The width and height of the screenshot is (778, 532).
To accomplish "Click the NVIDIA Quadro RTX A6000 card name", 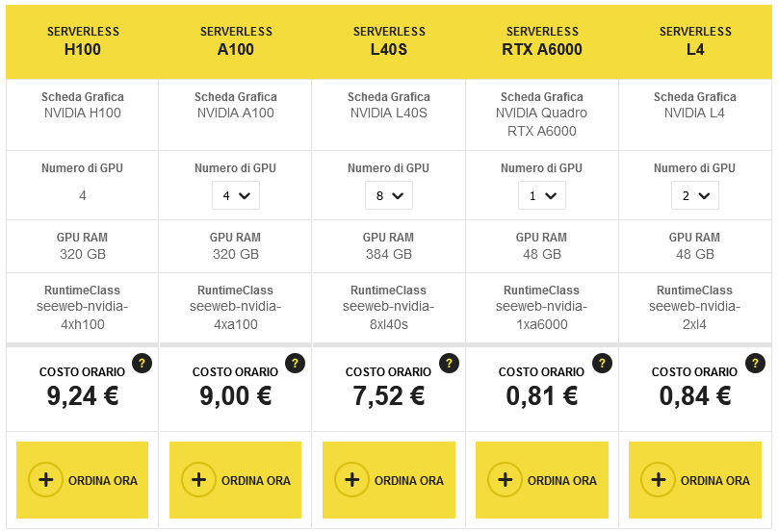I will pyautogui.click(x=542, y=122).
